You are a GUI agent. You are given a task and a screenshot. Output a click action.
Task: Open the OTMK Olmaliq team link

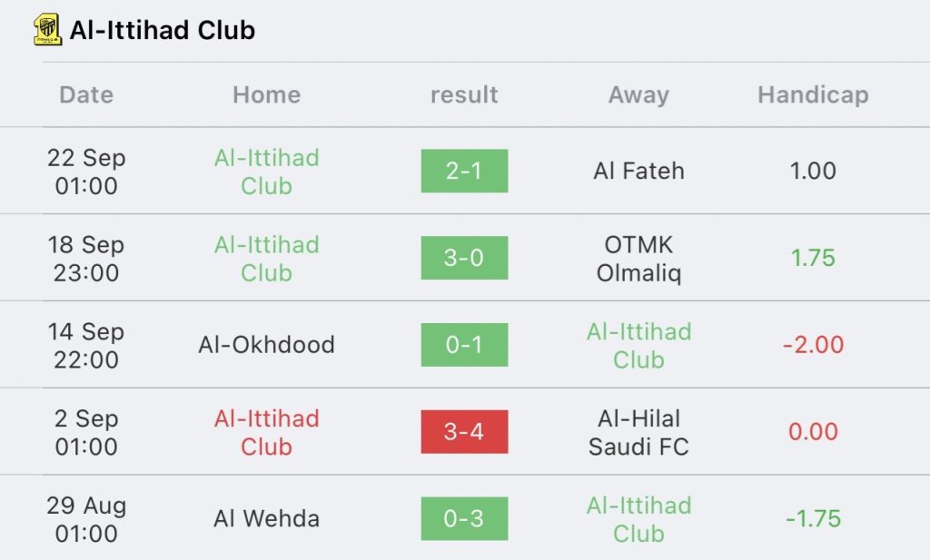[638, 258]
